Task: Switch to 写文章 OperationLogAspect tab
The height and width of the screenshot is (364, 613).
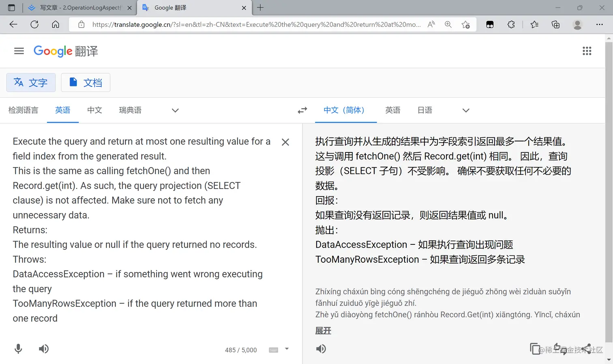Action: pos(80,8)
